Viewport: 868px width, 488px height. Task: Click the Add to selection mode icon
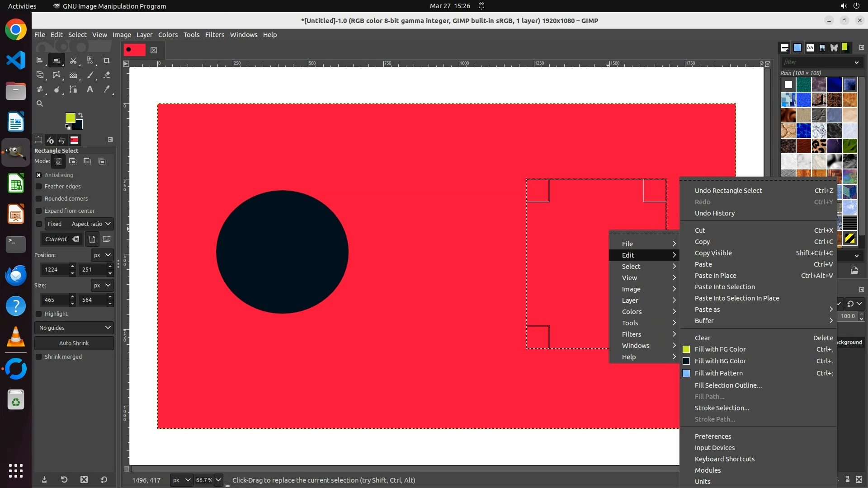pyautogui.click(x=72, y=161)
